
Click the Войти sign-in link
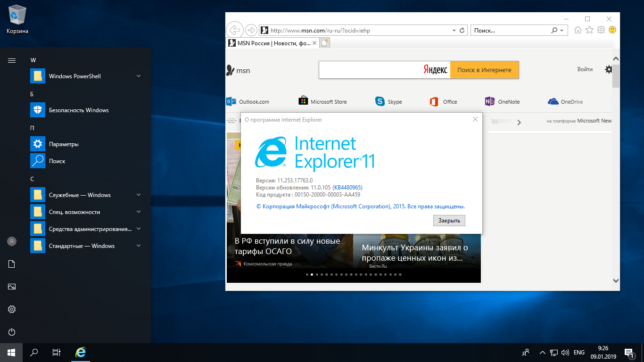[585, 69]
